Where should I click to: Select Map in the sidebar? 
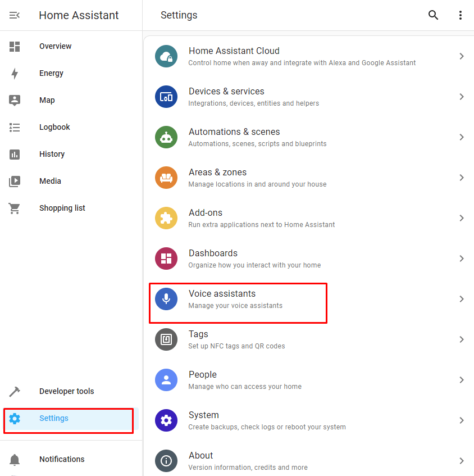coord(47,100)
